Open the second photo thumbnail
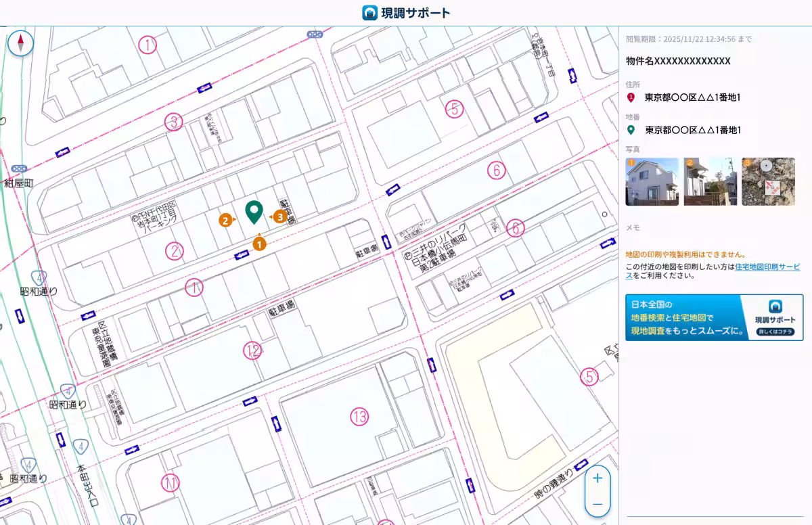 pos(709,181)
